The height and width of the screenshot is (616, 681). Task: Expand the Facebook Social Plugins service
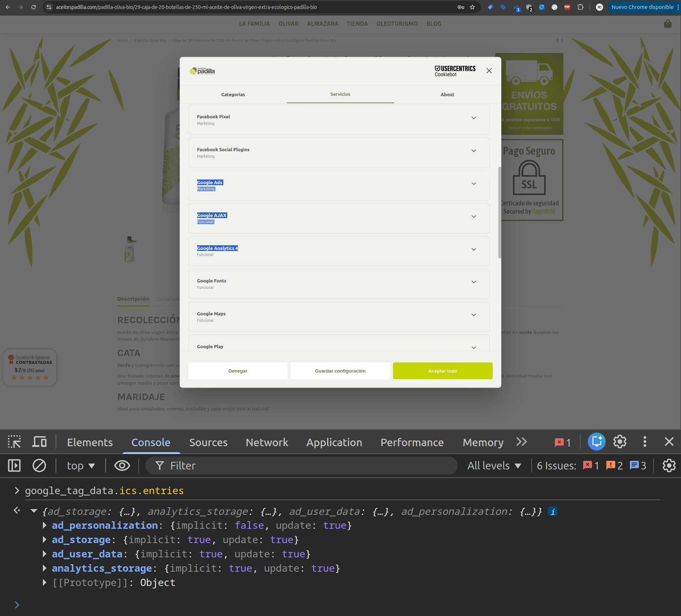[x=474, y=151]
